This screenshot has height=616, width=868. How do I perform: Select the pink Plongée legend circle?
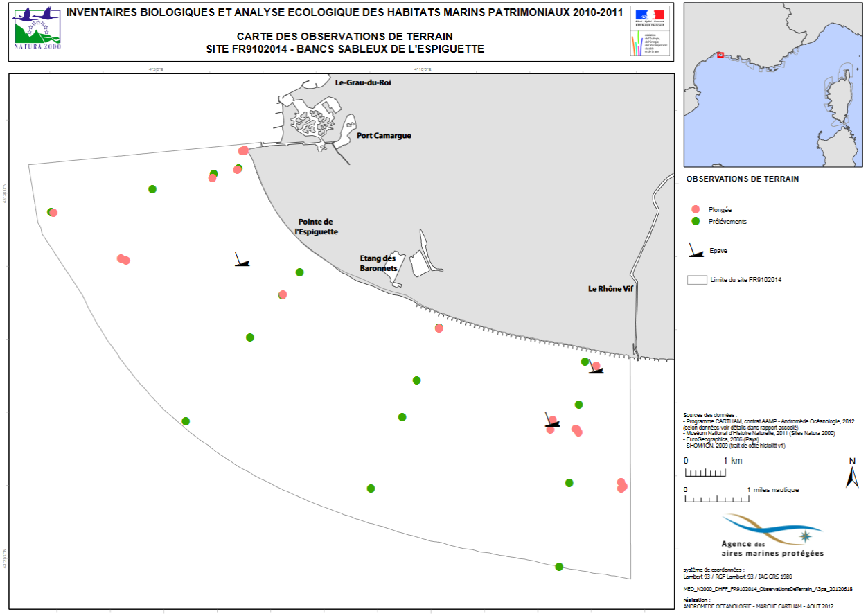(696, 209)
